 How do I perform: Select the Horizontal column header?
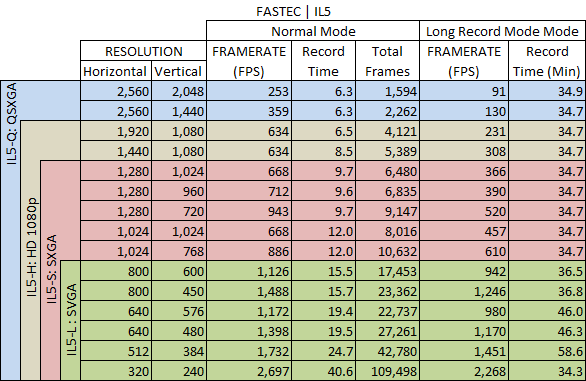click(x=115, y=71)
